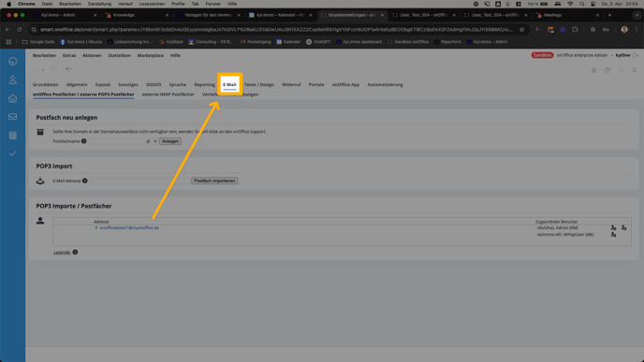This screenshot has width=644, height=362.
Task: Open a new Chrome tab
Action: [x=609, y=15]
